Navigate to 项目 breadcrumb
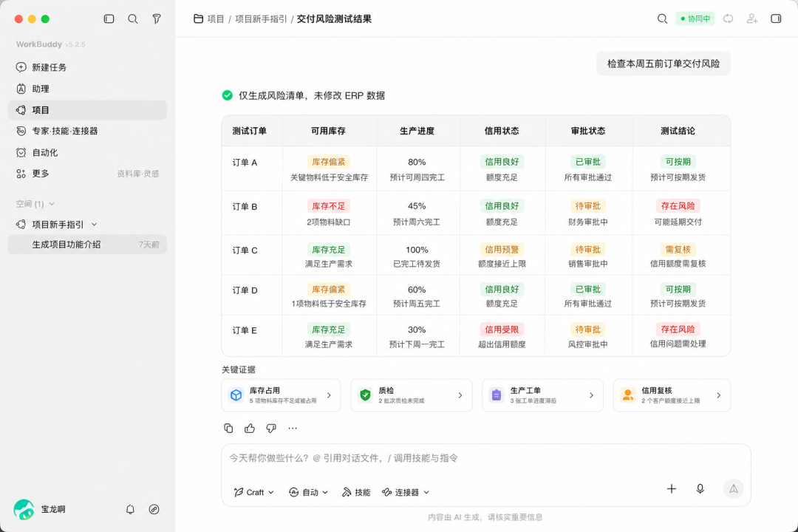798x532 pixels. 216,18
